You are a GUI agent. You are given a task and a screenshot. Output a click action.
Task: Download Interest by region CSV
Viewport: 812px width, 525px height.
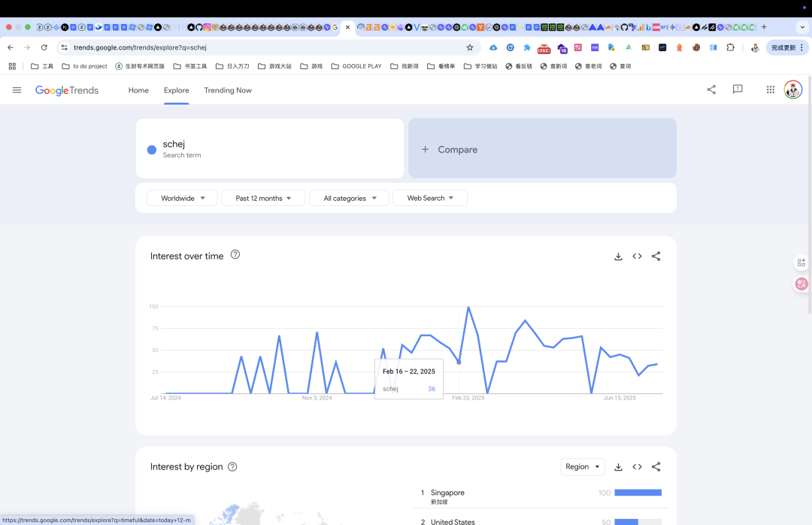click(x=618, y=467)
